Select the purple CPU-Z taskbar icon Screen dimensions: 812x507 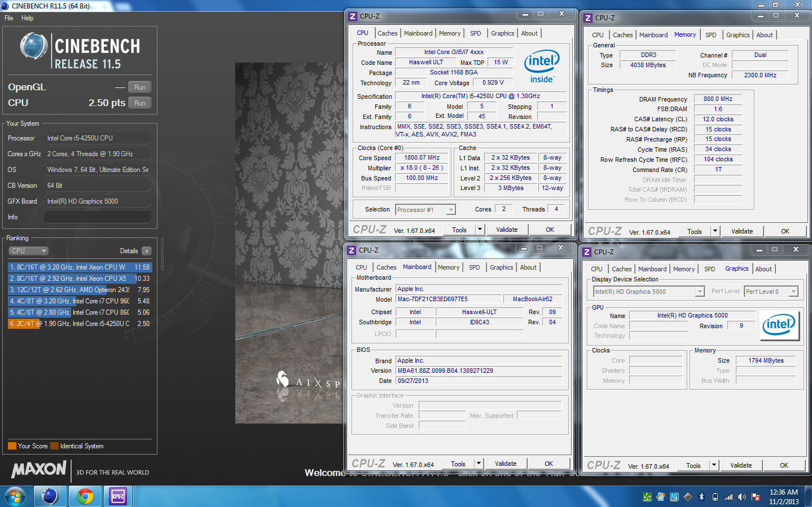coord(118,496)
